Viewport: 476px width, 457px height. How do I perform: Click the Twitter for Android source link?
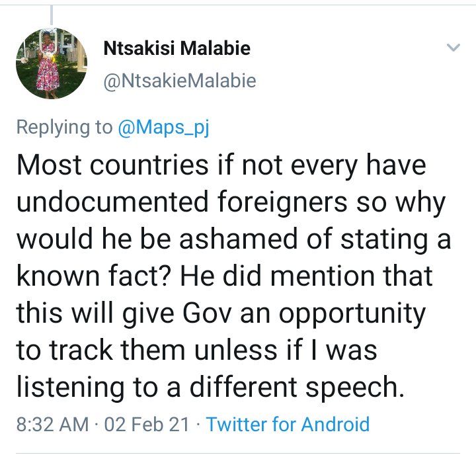pos(288,424)
